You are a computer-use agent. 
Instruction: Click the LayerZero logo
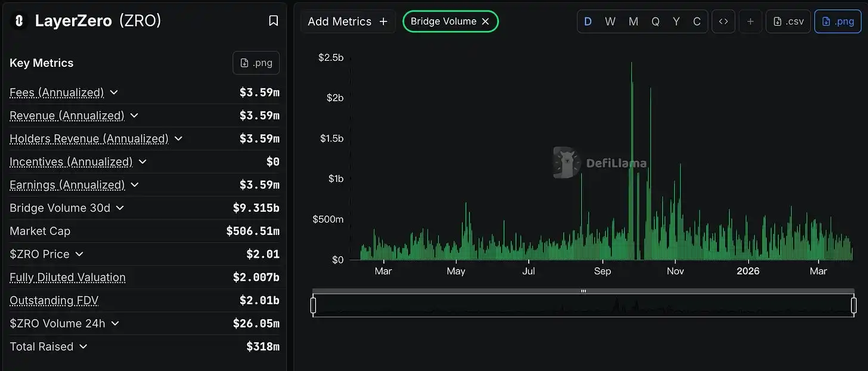click(18, 20)
